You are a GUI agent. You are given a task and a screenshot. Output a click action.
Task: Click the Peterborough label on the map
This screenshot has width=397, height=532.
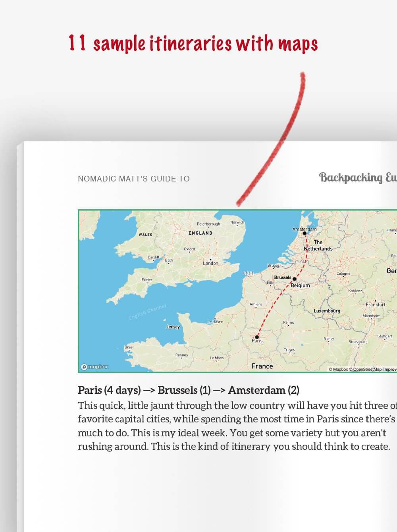[208, 224]
